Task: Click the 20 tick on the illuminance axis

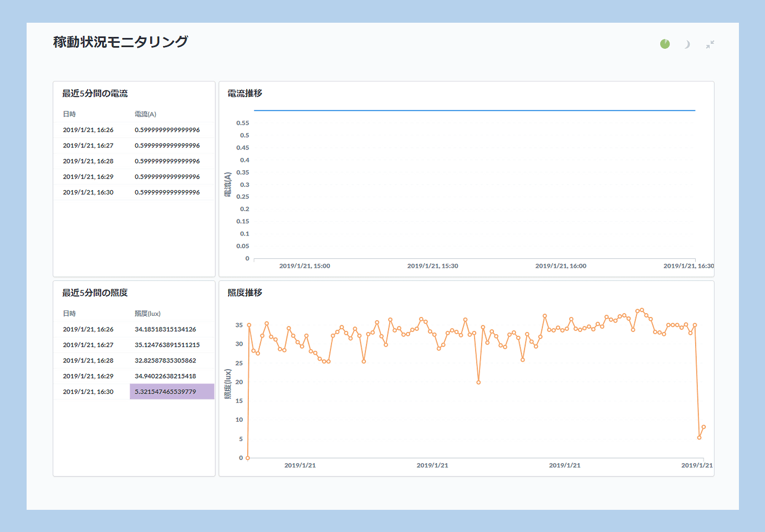Action: pyautogui.click(x=239, y=382)
